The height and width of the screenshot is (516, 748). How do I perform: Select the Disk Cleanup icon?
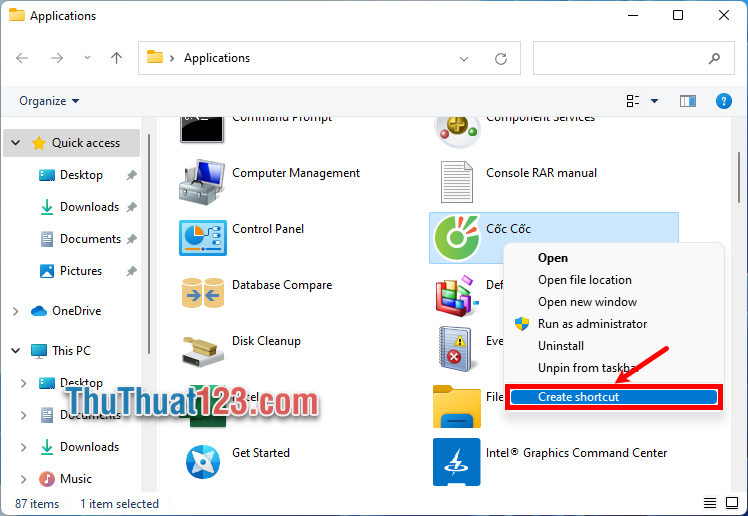tap(203, 351)
